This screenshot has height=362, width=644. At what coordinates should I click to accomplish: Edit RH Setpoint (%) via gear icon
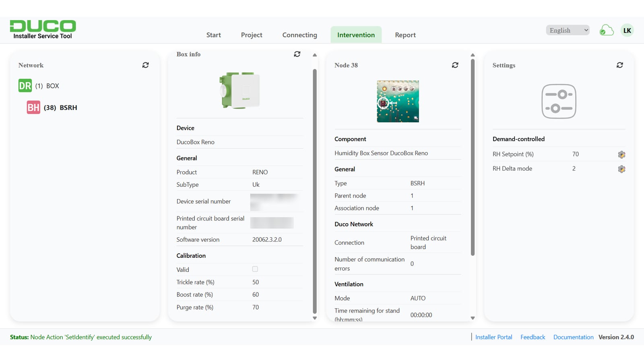click(x=621, y=154)
